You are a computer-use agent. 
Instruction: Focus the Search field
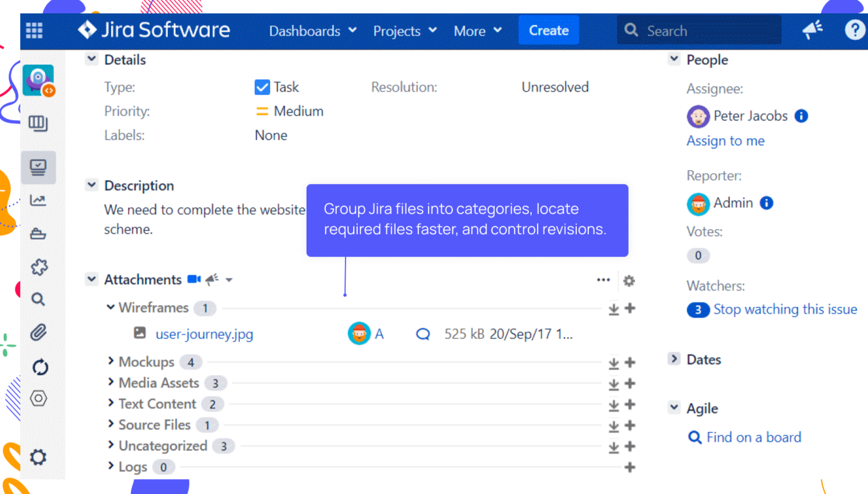[699, 30]
